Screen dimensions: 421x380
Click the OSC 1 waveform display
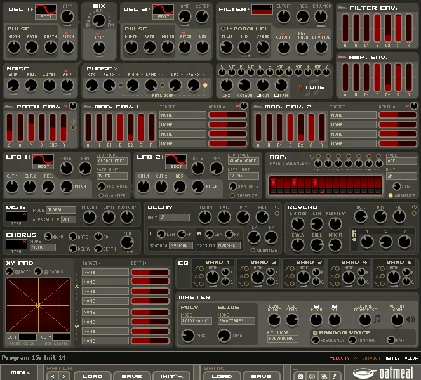(x=46, y=12)
